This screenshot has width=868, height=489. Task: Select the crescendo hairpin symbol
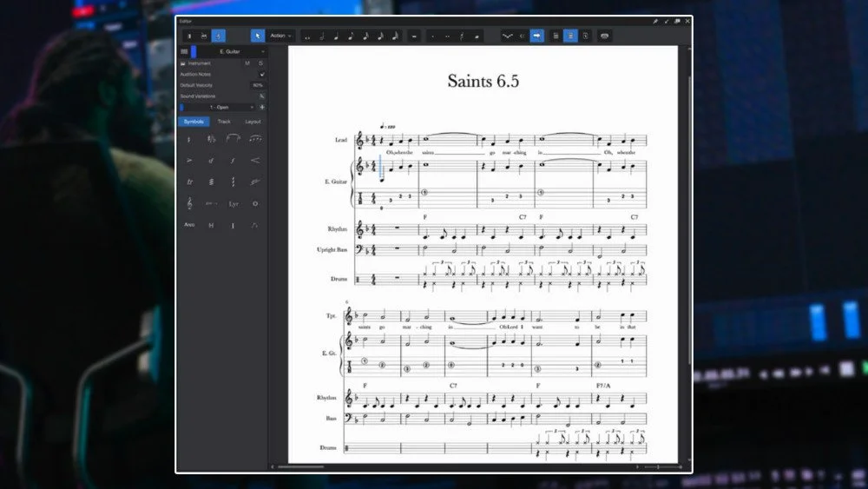254,161
